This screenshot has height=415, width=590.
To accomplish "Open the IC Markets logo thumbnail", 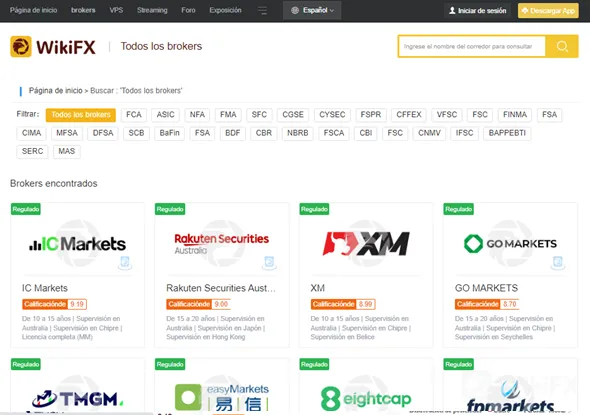I will [x=78, y=243].
